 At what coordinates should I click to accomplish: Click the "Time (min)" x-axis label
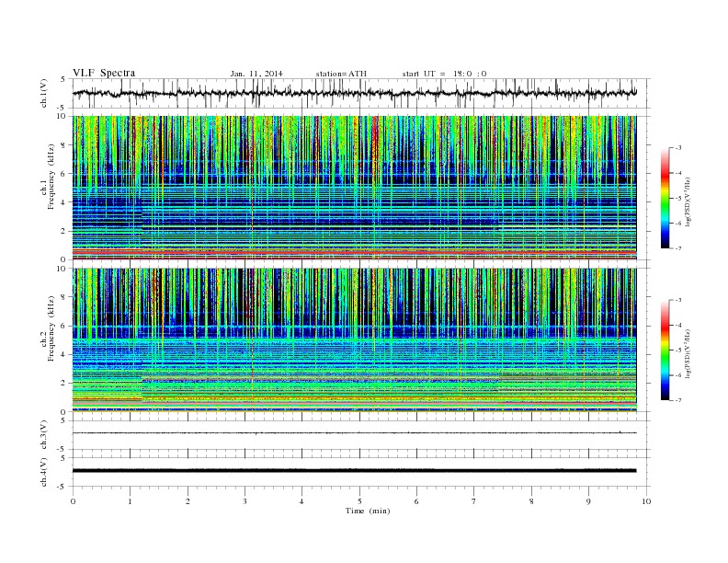[x=368, y=511]
